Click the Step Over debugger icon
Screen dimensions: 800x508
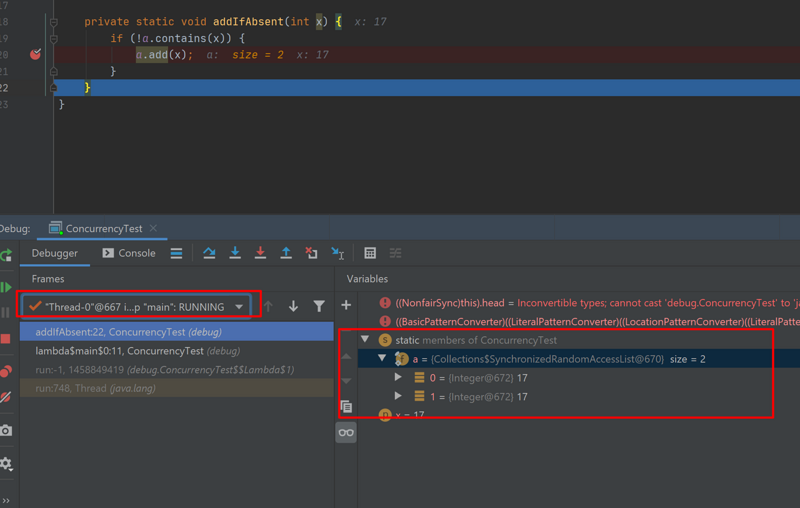click(x=209, y=254)
